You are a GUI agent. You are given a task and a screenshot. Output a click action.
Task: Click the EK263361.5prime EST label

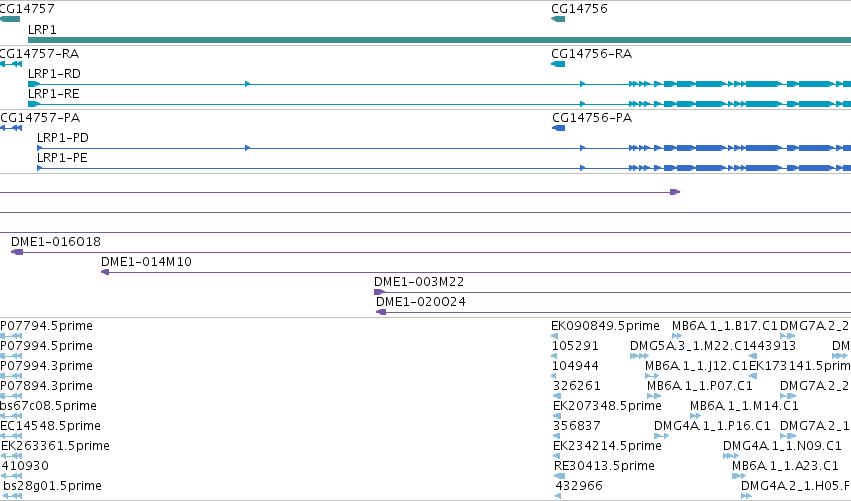(55, 446)
